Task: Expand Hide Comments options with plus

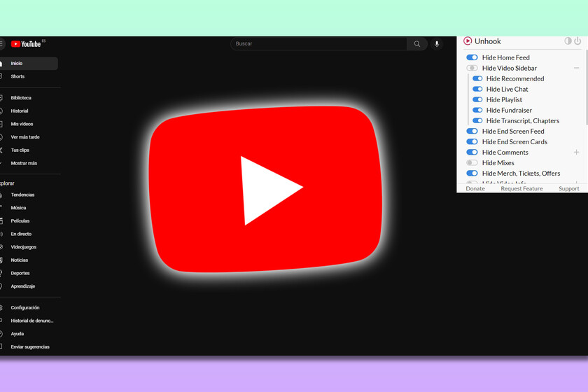Action: point(576,152)
